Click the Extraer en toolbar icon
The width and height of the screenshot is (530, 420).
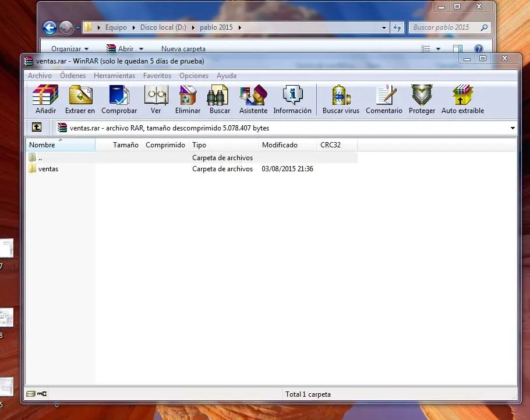point(80,100)
